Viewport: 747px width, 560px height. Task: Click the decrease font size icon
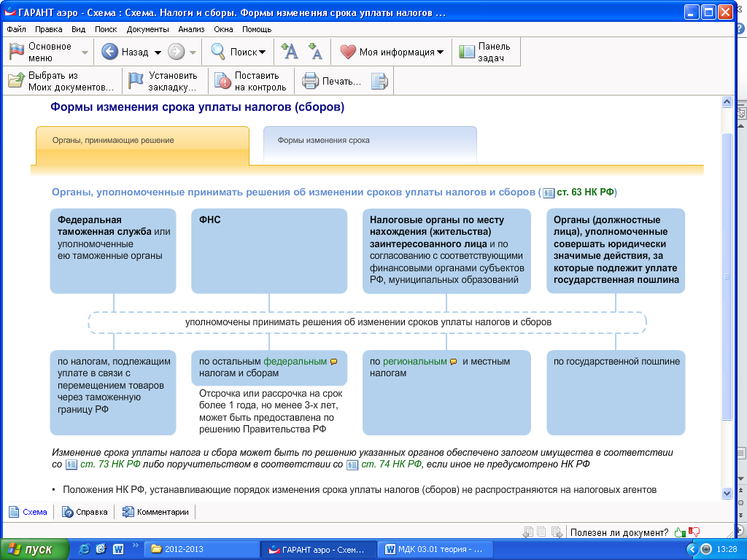pyautogui.click(x=315, y=52)
